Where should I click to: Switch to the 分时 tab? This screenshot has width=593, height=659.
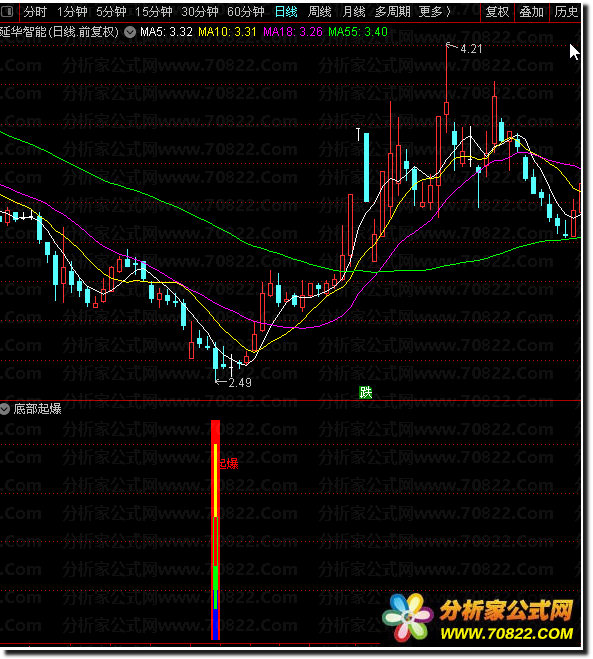(x=35, y=12)
